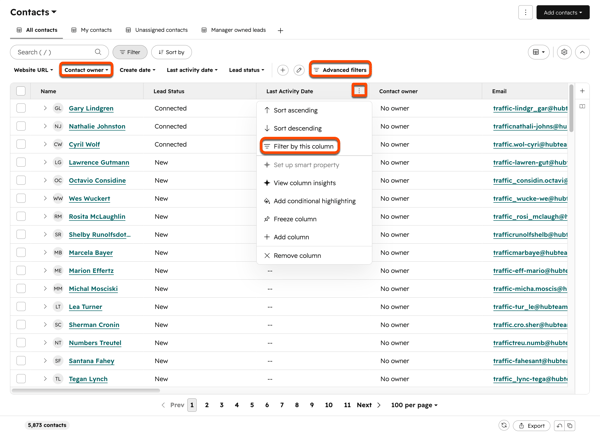
Task: Choose Sort ascending from column menu
Action: click(x=314, y=110)
